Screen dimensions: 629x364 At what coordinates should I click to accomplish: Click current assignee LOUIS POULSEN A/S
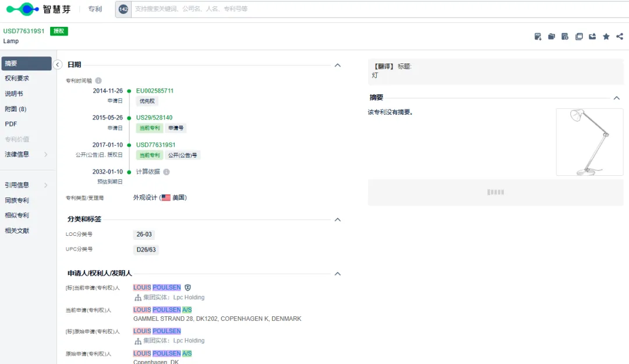click(x=162, y=310)
